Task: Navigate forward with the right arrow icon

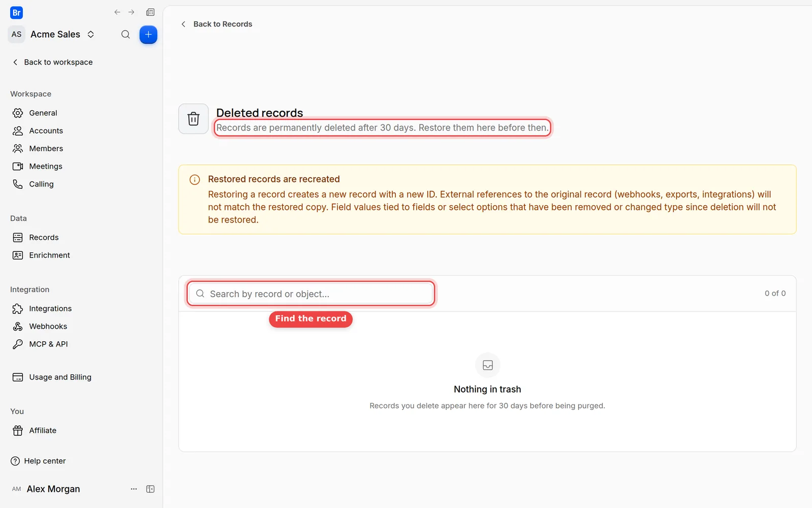Action: point(131,12)
